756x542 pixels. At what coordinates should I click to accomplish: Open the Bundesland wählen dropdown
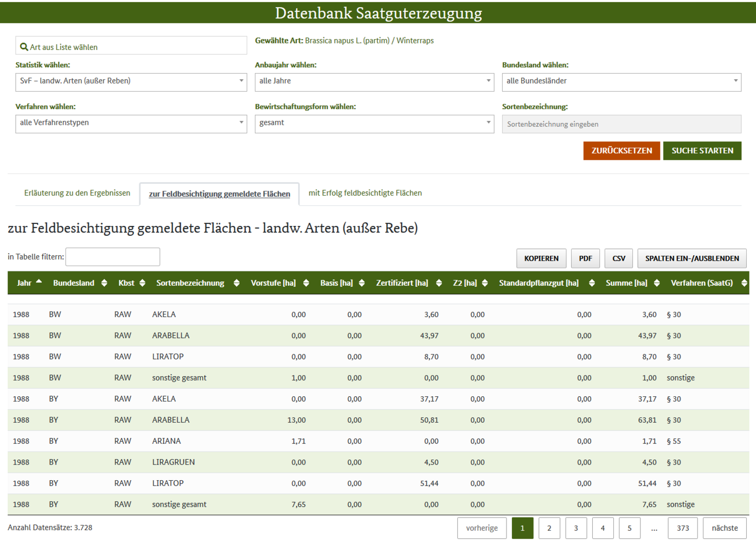click(621, 81)
